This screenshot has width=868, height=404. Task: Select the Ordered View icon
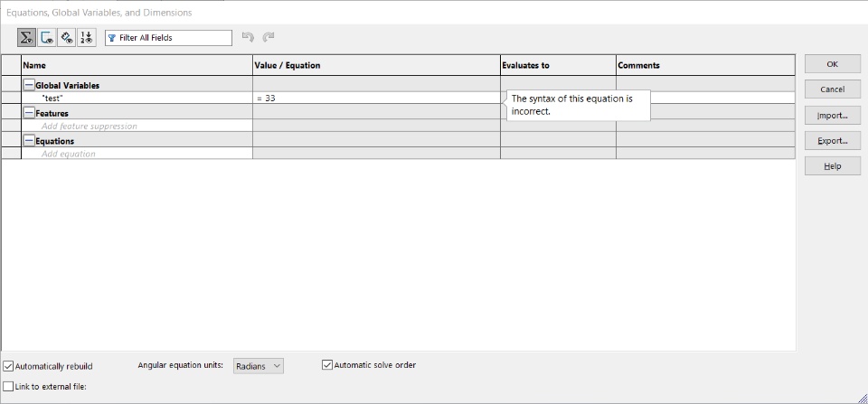87,38
